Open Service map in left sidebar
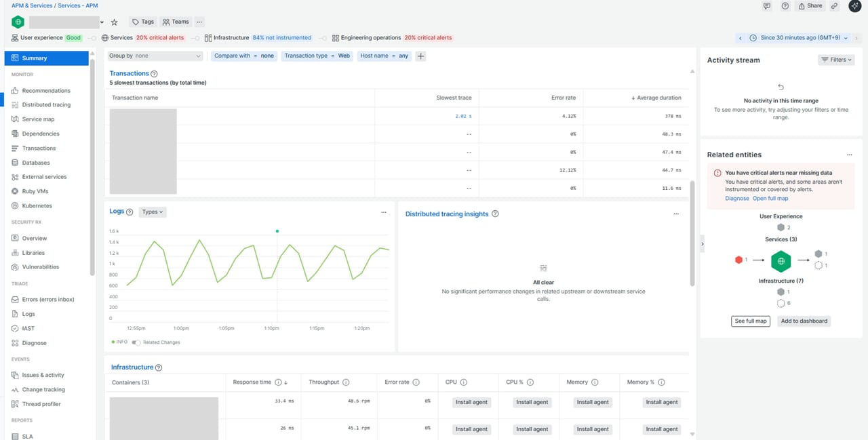868x440 pixels. pyautogui.click(x=38, y=119)
